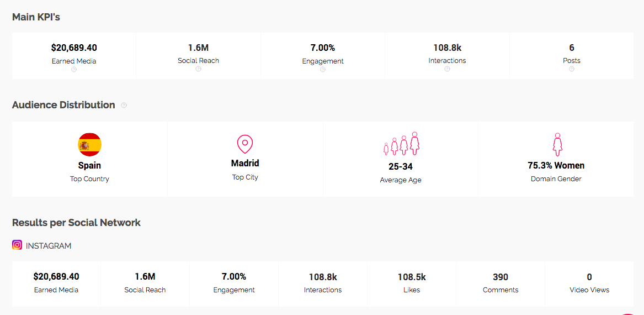Click the Audience Distribution help icon

click(x=124, y=105)
